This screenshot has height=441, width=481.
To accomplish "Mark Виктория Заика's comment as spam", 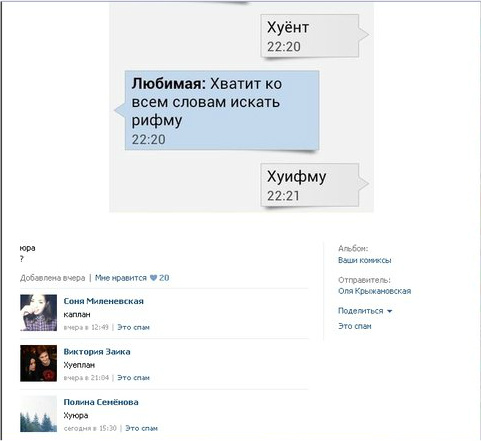I will click(x=133, y=378).
